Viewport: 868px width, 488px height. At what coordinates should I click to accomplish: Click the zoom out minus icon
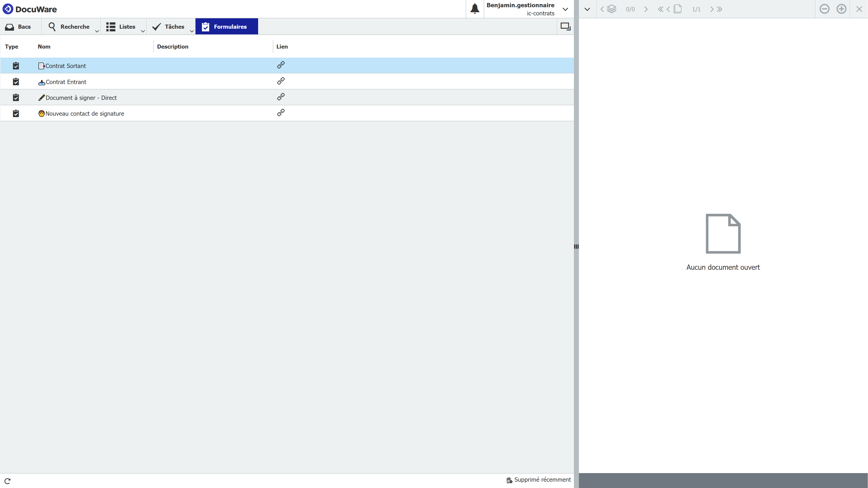(x=824, y=9)
